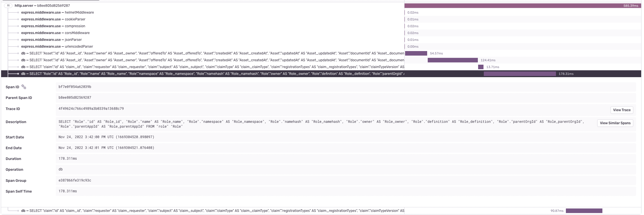
Task: Click the View Trace button
Action: 622,110
